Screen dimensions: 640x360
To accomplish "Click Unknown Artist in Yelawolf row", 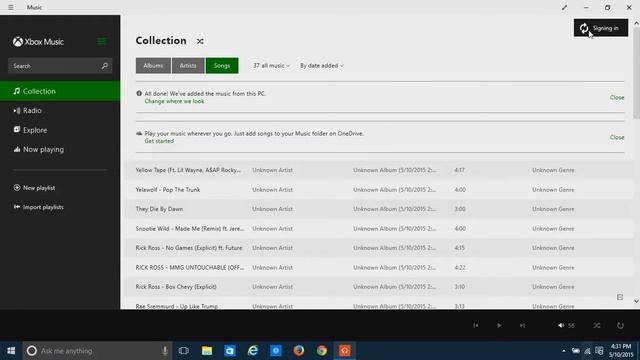I will [x=272, y=189].
